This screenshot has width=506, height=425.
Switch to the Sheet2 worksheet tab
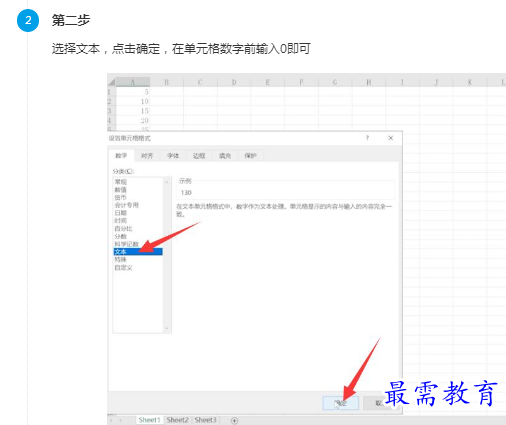[x=177, y=420]
